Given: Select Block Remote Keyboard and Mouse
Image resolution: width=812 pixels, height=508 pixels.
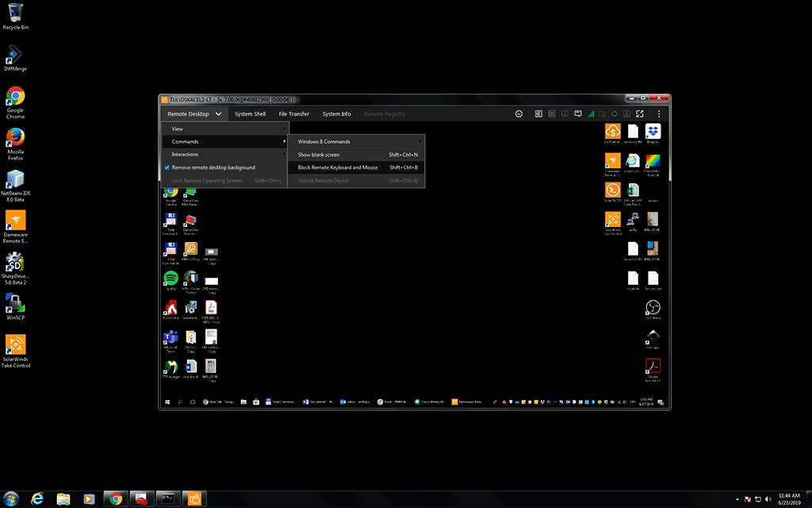Looking at the screenshot, I should [x=336, y=167].
